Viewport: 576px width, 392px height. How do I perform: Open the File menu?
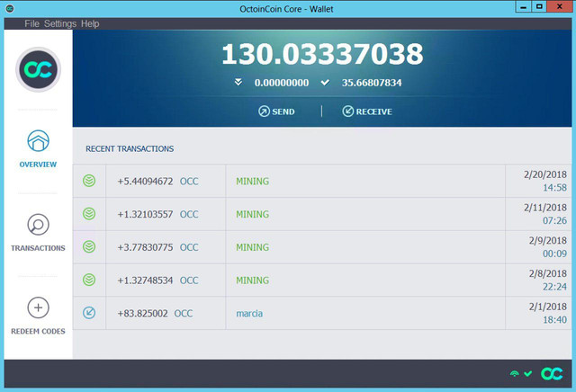coord(31,24)
